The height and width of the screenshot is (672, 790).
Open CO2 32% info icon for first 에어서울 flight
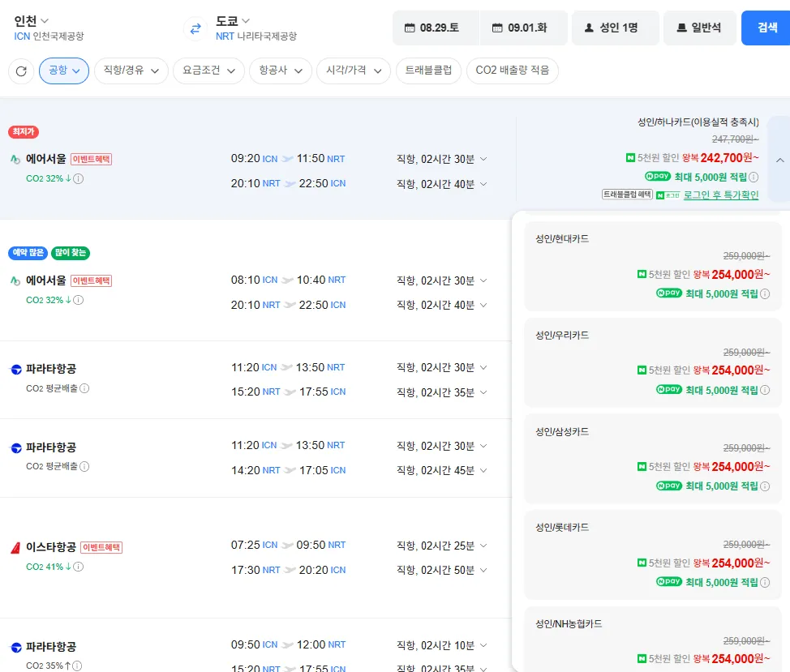coord(78,178)
